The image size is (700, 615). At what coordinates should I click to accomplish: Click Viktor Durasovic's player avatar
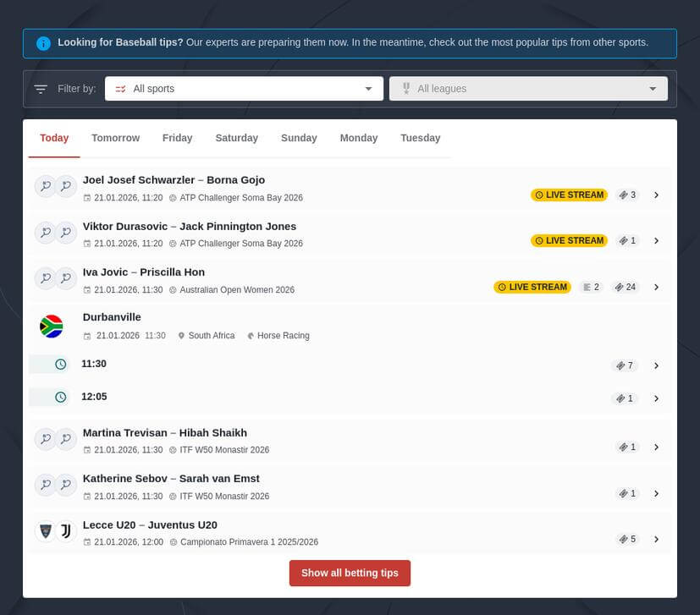pos(45,232)
